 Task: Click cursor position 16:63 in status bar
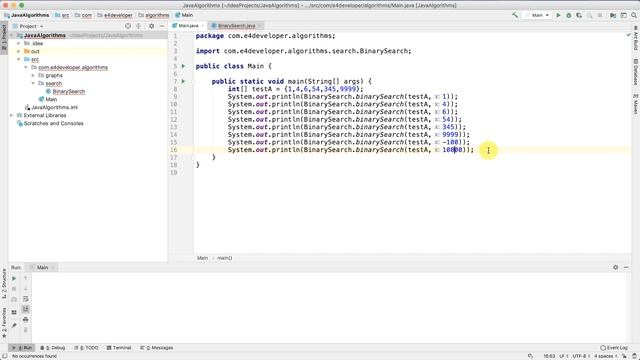[x=549, y=356]
